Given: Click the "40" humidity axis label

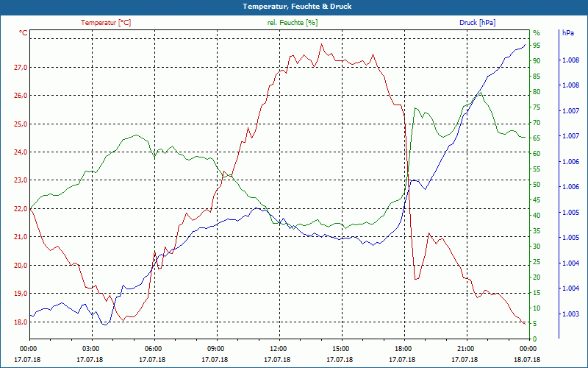Looking at the screenshot, I should tap(537, 216).
